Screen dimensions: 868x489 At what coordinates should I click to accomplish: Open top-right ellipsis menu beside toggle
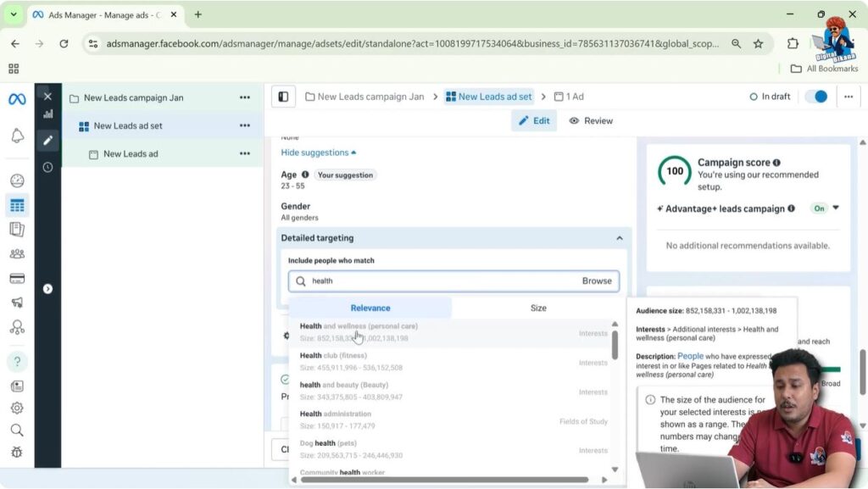849,97
